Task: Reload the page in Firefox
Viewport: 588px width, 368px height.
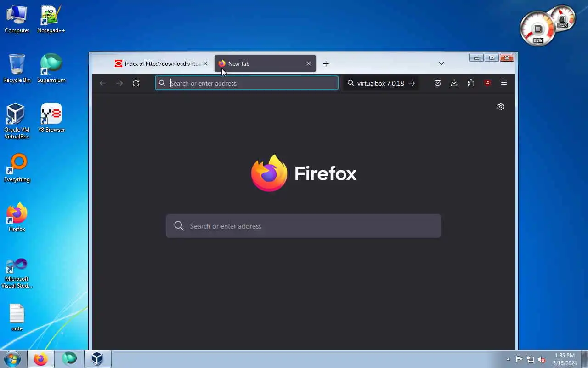Action: 136,83
